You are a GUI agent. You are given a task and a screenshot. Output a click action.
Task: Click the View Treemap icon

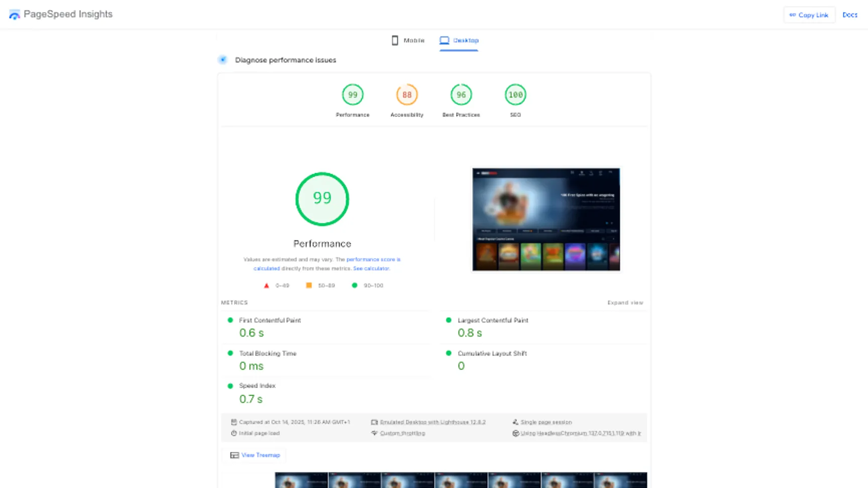point(234,455)
